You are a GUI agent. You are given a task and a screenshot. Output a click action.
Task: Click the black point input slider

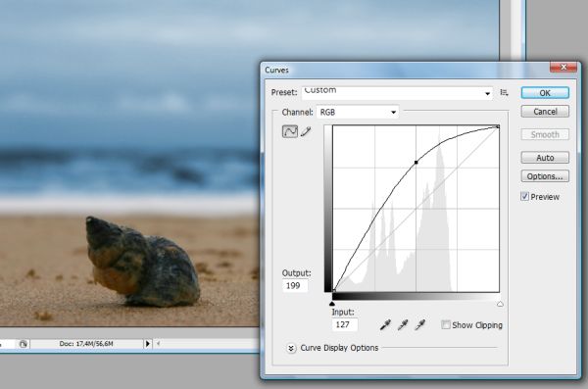coord(332,304)
